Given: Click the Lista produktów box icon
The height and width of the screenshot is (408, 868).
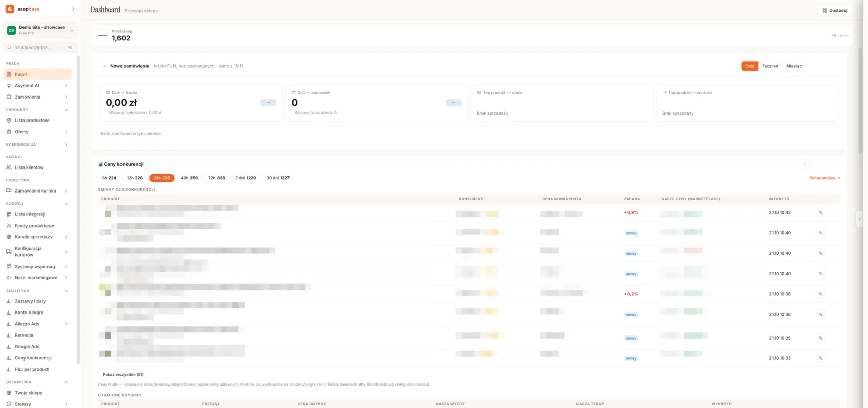Looking at the screenshot, I should click(x=9, y=121).
